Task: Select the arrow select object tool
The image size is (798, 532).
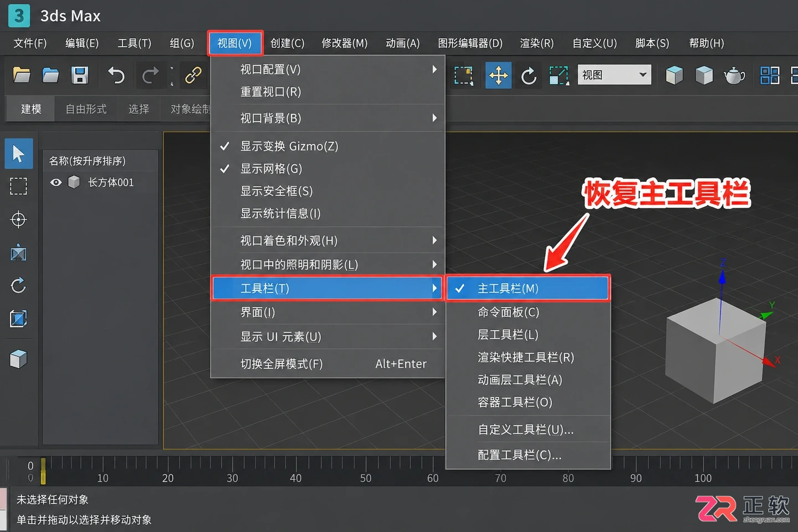Action: pos(19,154)
